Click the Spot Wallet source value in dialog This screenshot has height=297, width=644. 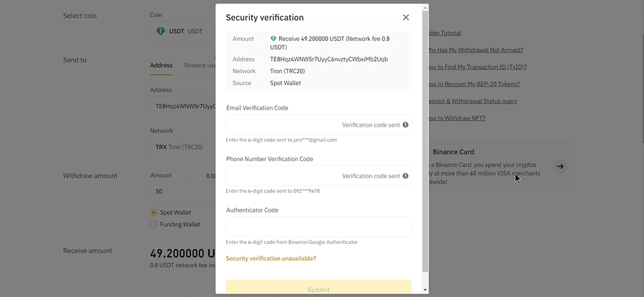tap(286, 83)
